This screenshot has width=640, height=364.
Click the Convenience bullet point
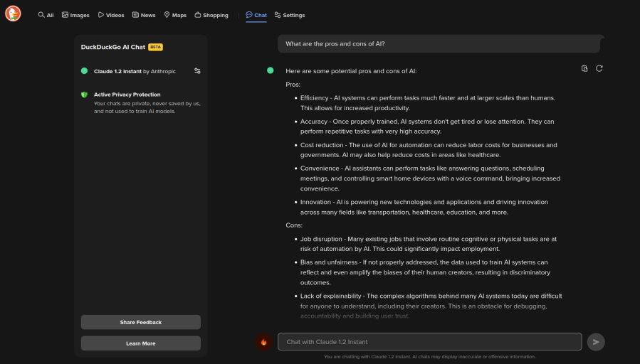point(430,178)
